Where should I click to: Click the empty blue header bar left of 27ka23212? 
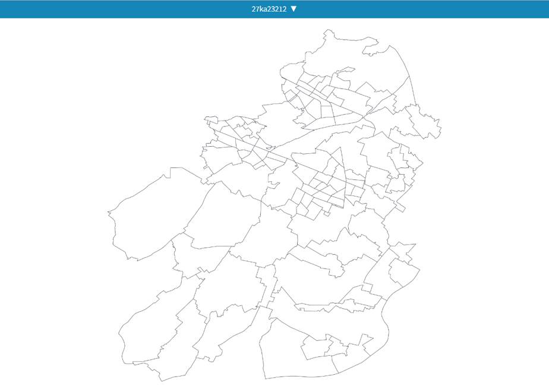(122, 9)
